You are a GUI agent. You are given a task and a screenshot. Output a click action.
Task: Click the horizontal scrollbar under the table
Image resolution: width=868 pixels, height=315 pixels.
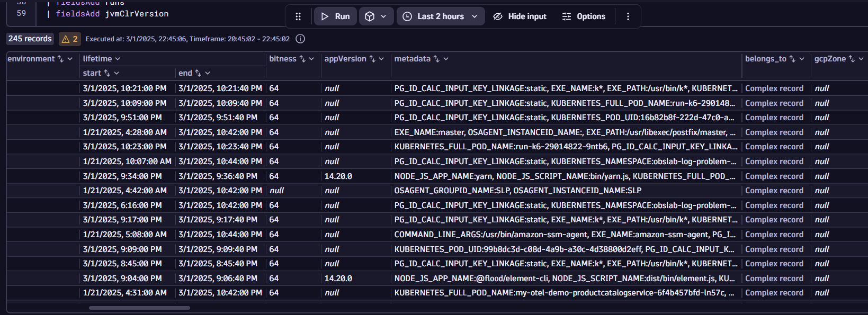point(139,308)
